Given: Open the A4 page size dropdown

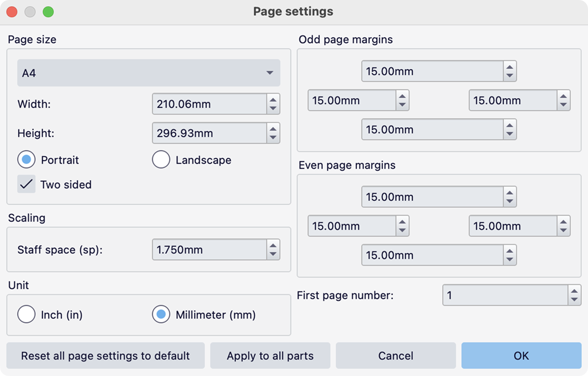Looking at the screenshot, I should pos(148,73).
